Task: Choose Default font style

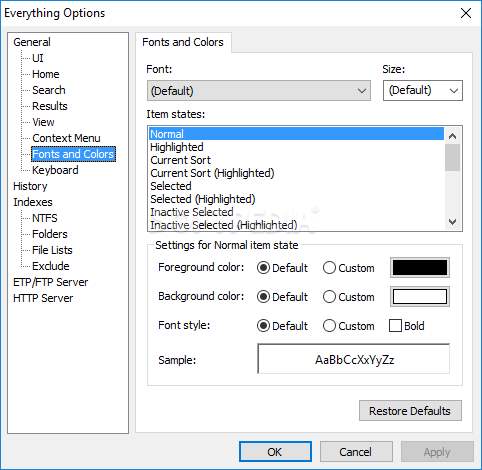Action: tap(283, 326)
